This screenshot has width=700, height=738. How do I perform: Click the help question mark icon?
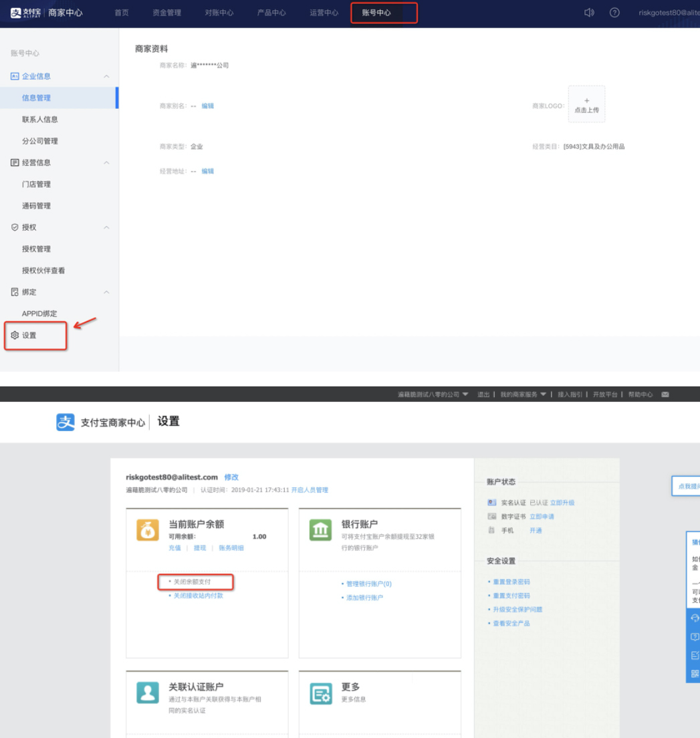(x=614, y=13)
